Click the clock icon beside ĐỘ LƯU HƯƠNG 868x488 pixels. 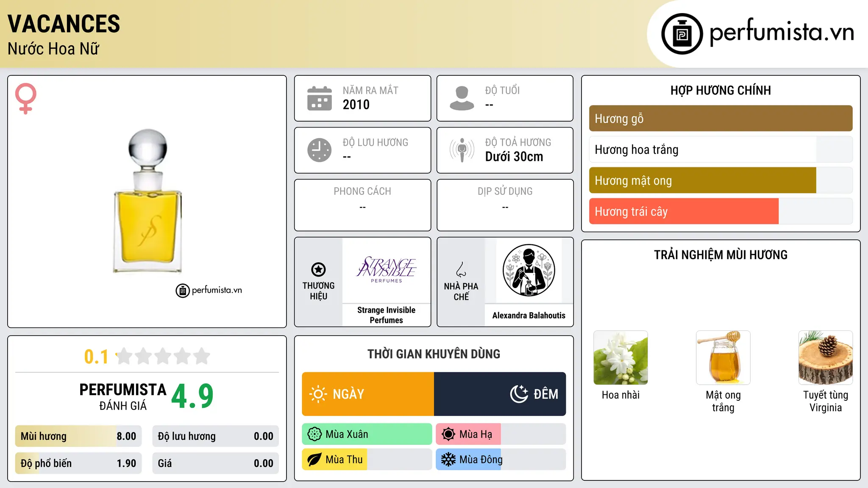pyautogui.click(x=320, y=150)
